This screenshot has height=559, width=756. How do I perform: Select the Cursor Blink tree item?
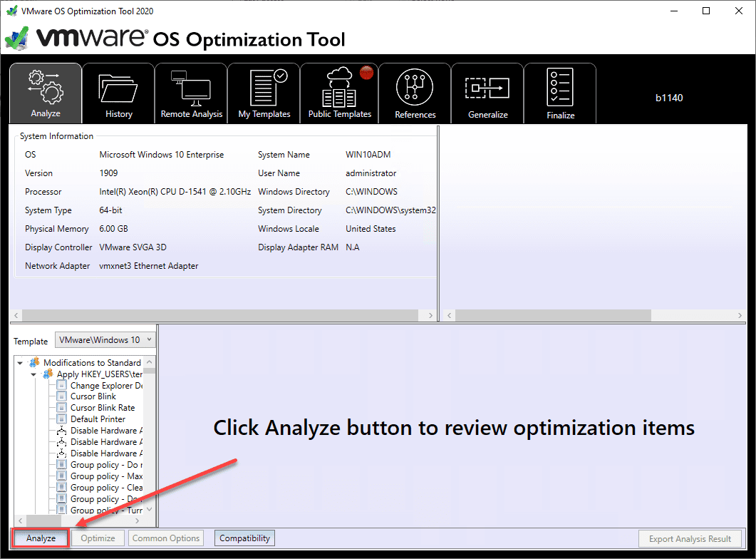(x=93, y=396)
